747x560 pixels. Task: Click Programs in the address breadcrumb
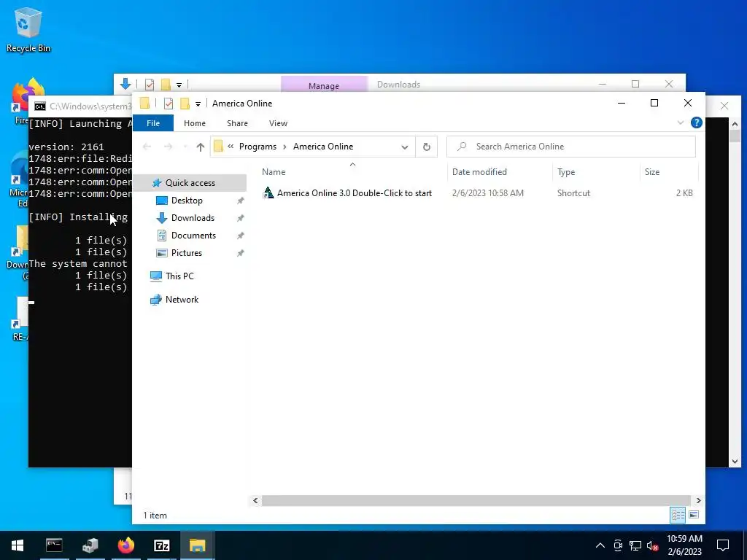coord(258,147)
